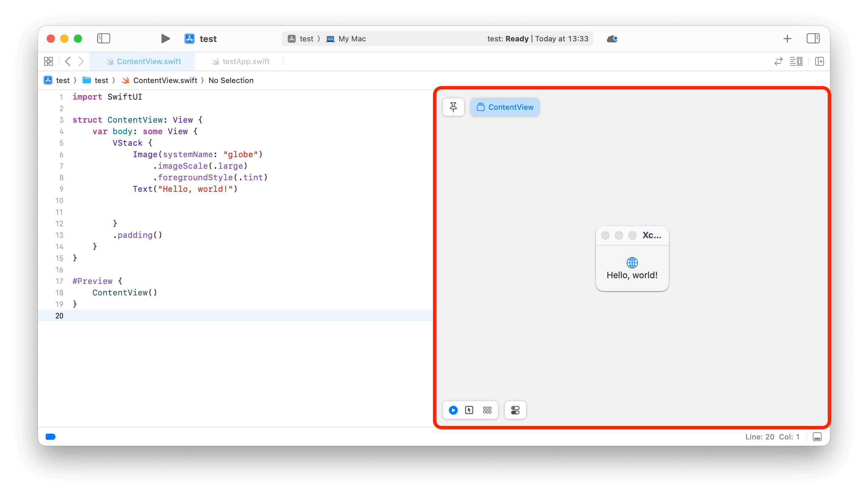Click the struct ContentView: View line

tap(137, 120)
